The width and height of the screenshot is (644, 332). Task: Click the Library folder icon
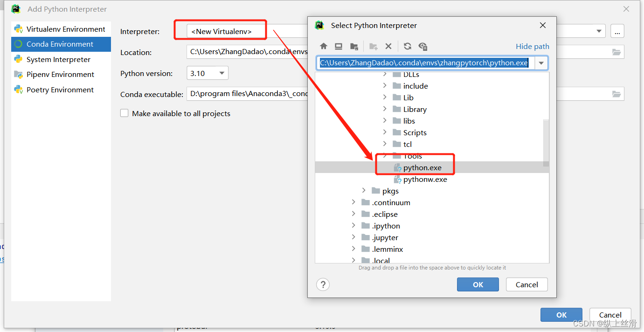pos(397,109)
